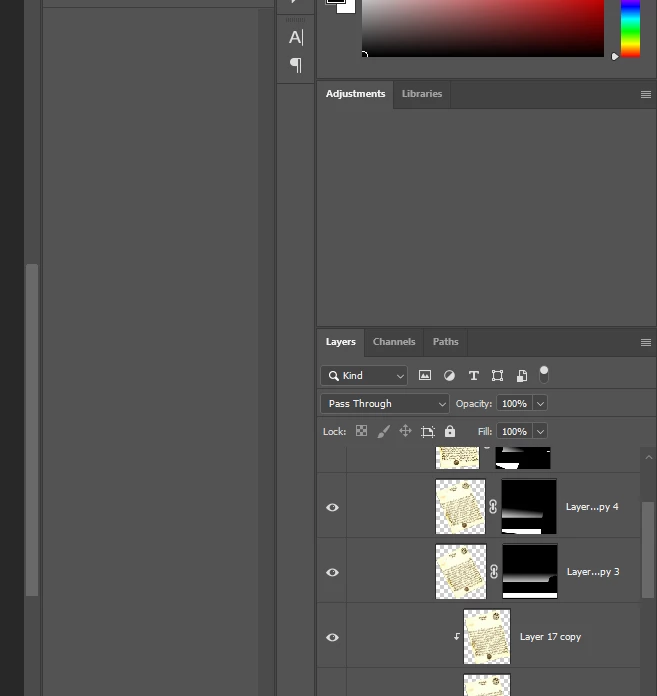Lock transparent pixels icon
The height and width of the screenshot is (696, 657).
(361, 431)
